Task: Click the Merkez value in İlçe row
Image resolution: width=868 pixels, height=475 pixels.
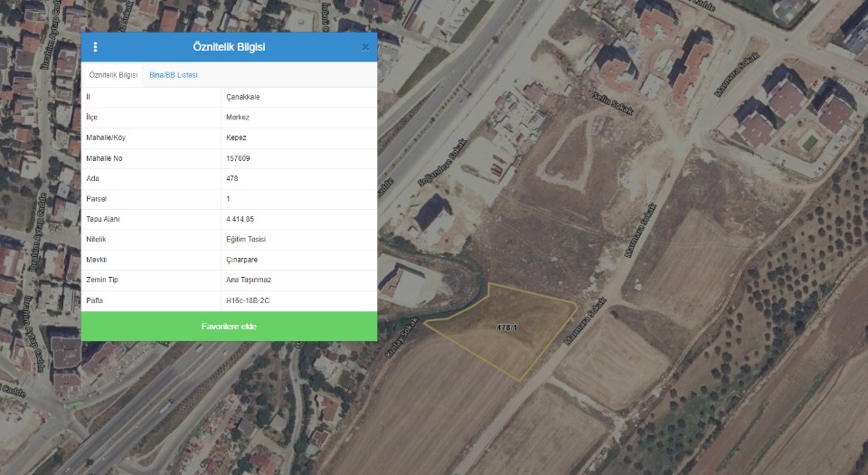Action: [238, 118]
